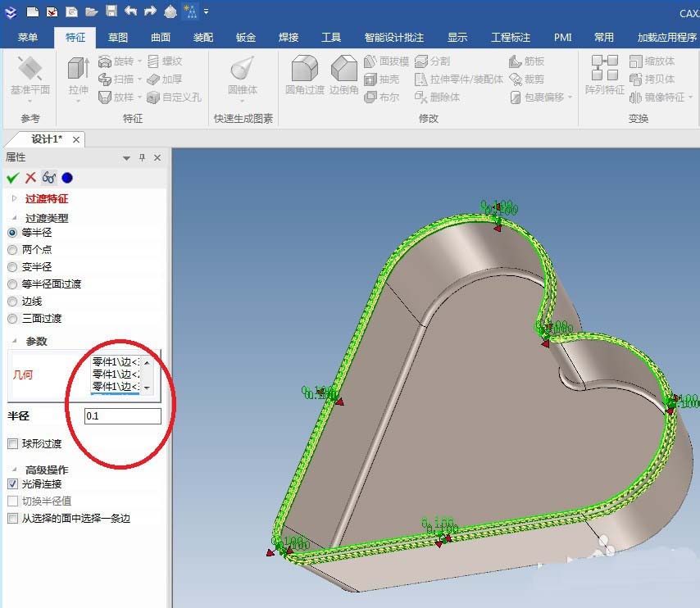Toggle 从选择的面中选择一条边 checkbox

point(12,518)
